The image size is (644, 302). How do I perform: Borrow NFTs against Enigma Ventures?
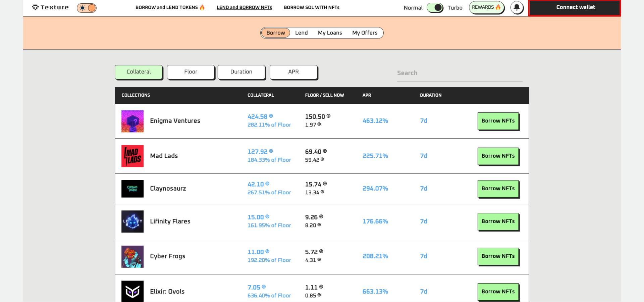[x=498, y=121]
